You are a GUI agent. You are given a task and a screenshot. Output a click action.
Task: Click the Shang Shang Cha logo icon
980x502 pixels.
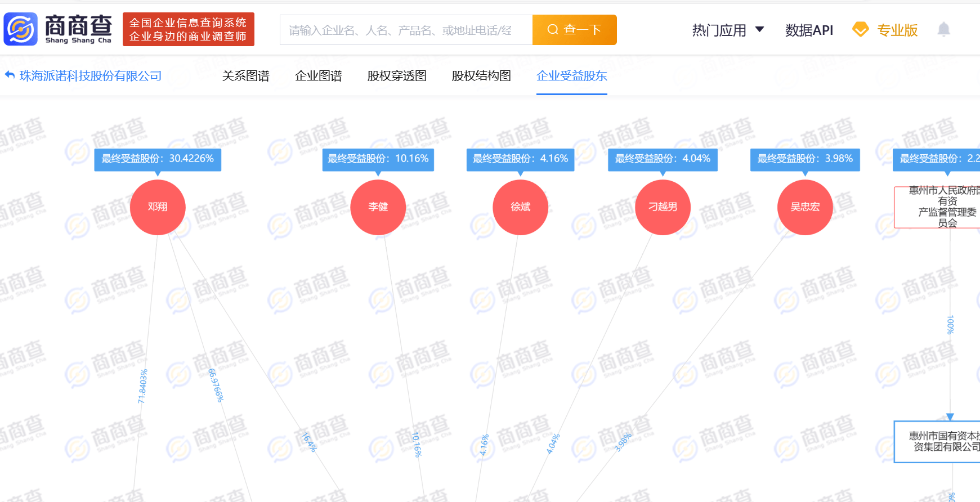pyautogui.click(x=20, y=29)
